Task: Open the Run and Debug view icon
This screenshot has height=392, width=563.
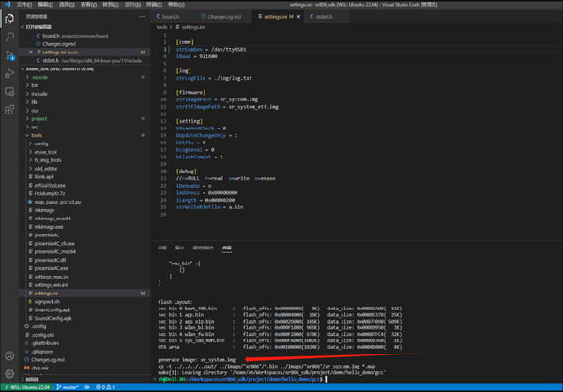Action: (x=9, y=73)
